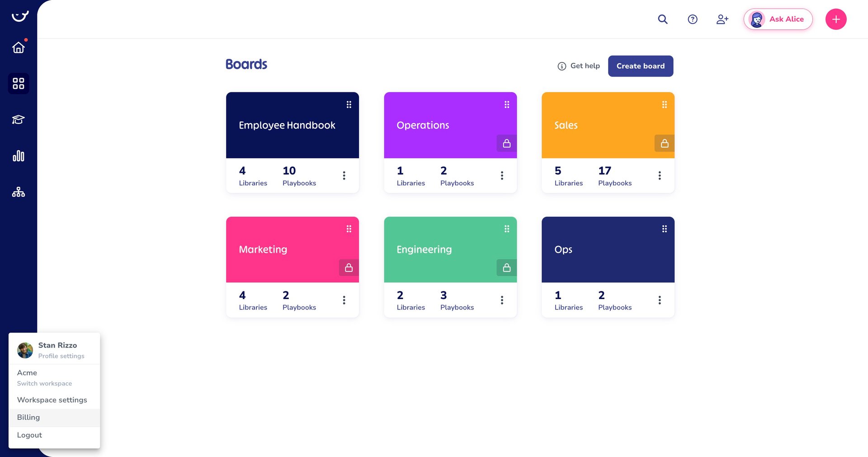Image resolution: width=868 pixels, height=457 pixels.
Task: Select the Boards grid icon in sidebar
Action: point(19,84)
